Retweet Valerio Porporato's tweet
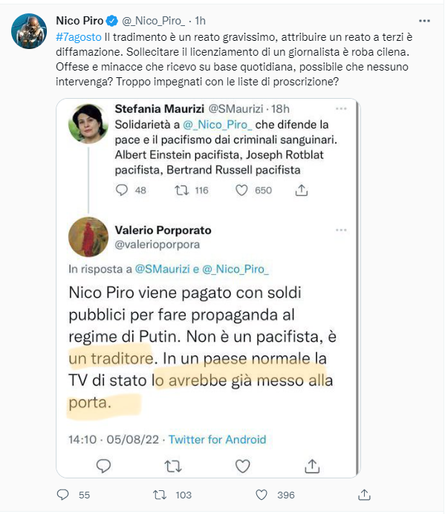The height and width of the screenshot is (514, 448). pos(173,466)
